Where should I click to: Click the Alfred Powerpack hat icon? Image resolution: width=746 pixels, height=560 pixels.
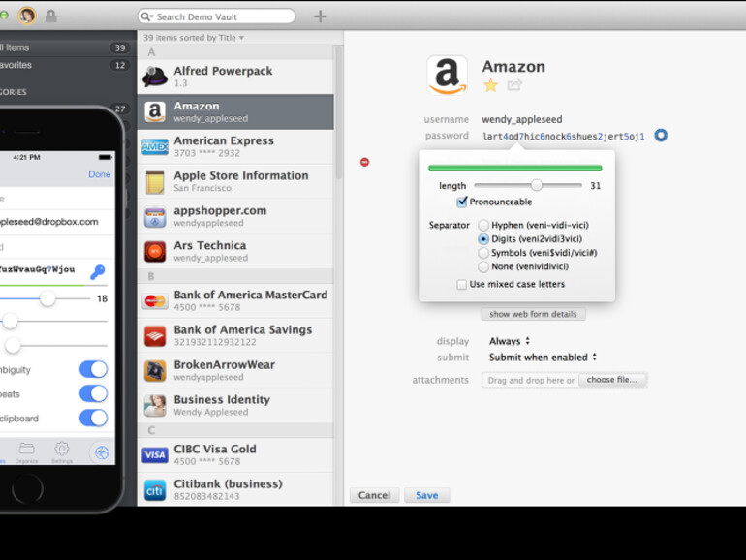(155, 77)
